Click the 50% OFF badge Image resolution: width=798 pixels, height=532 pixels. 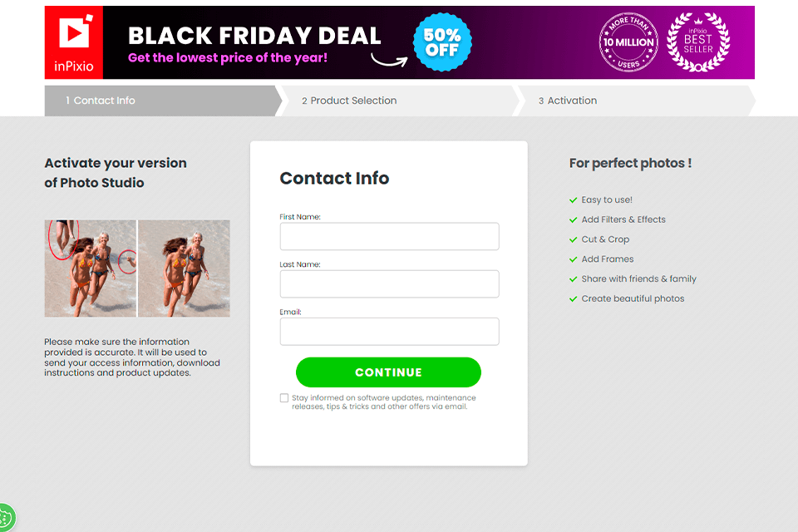pos(442,42)
